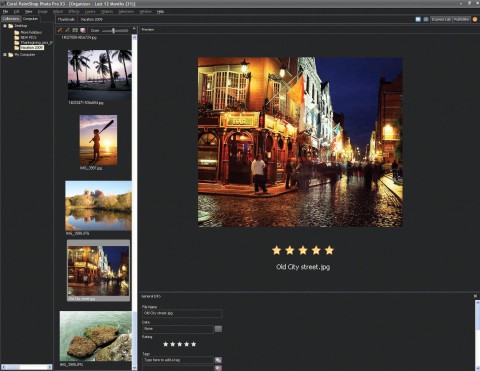The width and height of the screenshot is (480, 371).
Task: Open the calendar button beside Date field
Action: click(218, 329)
